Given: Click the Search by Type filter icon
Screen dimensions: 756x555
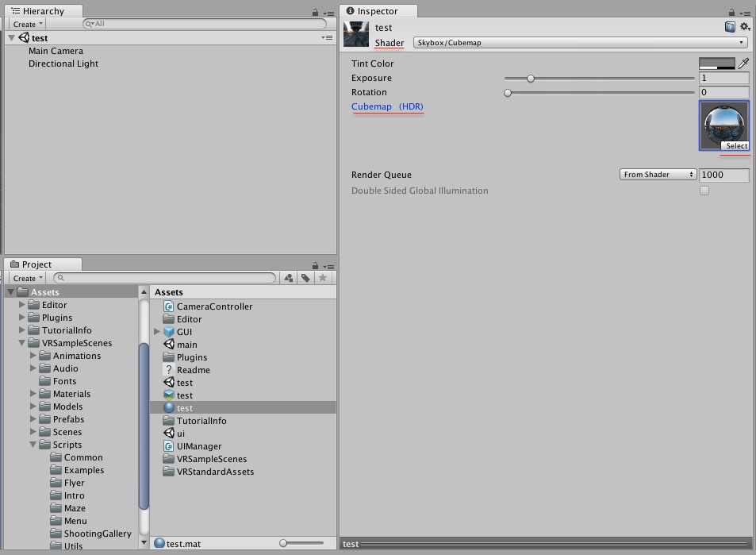Looking at the screenshot, I should click(288, 278).
